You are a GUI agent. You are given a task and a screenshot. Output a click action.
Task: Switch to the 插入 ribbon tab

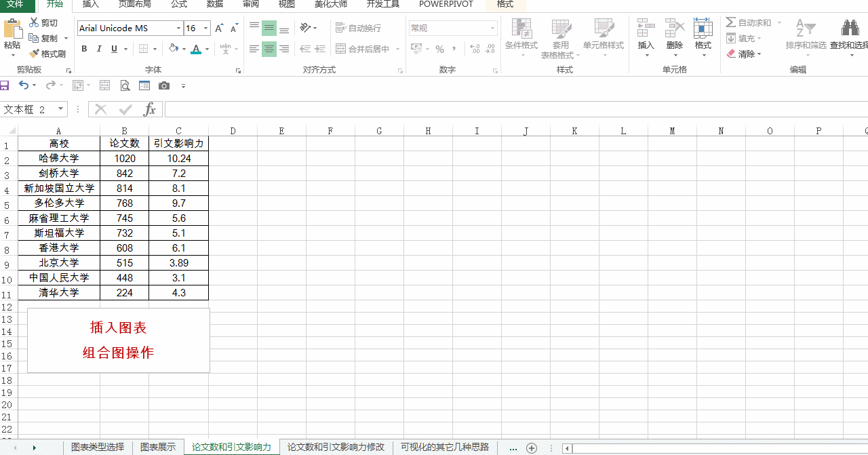pos(90,6)
